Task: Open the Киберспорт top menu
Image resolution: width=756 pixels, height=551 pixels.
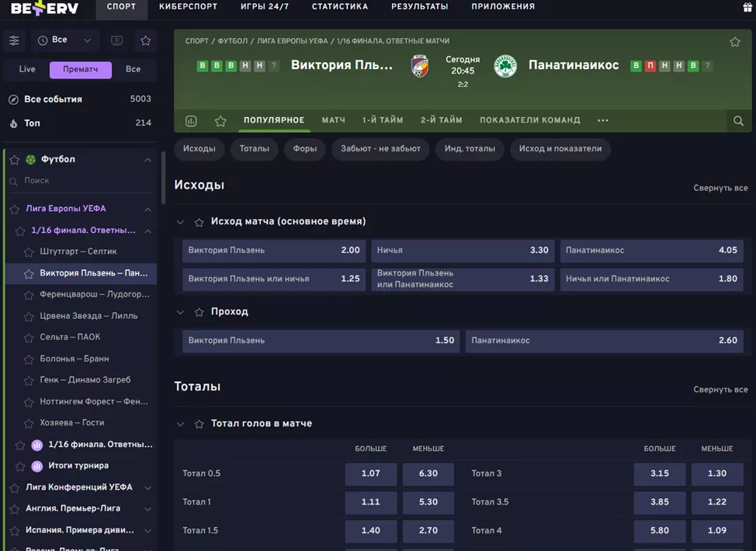Action: [x=188, y=7]
